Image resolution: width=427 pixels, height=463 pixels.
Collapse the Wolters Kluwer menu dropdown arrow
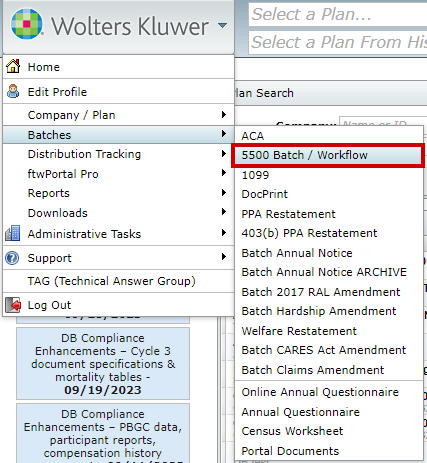[222, 25]
